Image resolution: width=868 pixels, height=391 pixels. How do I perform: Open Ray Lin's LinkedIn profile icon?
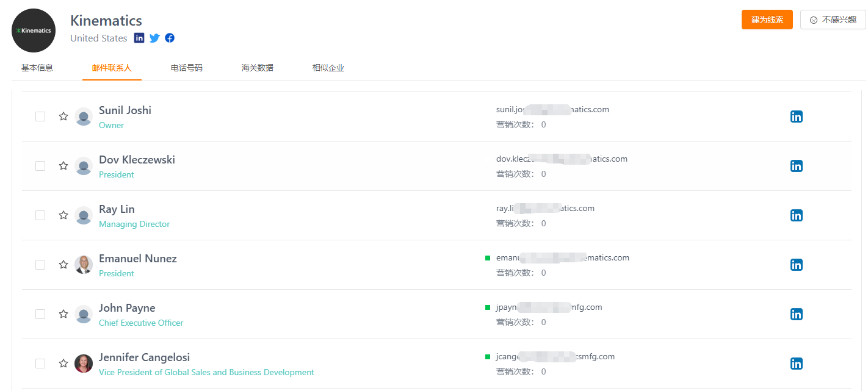click(x=796, y=215)
